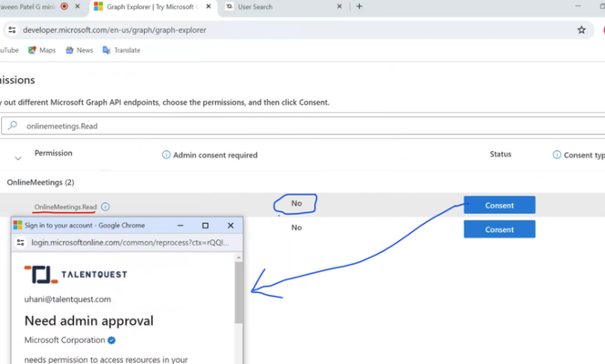This screenshot has height=364, width=605.
Task: Collapse permission groups with the chevron
Action: point(17,158)
